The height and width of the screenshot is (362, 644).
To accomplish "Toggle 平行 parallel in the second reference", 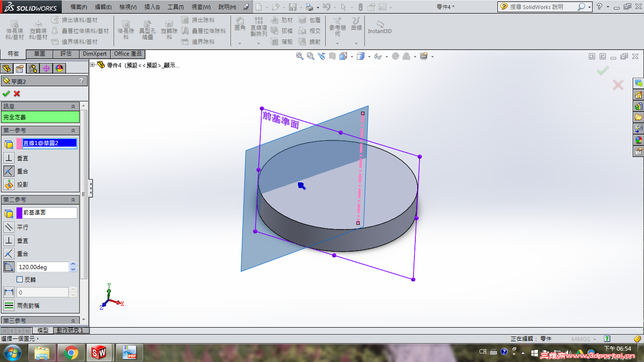I will (9, 227).
